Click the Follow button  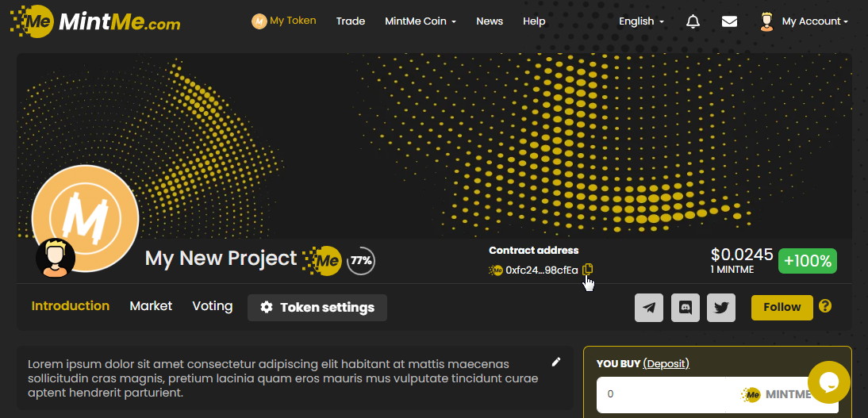[782, 307]
